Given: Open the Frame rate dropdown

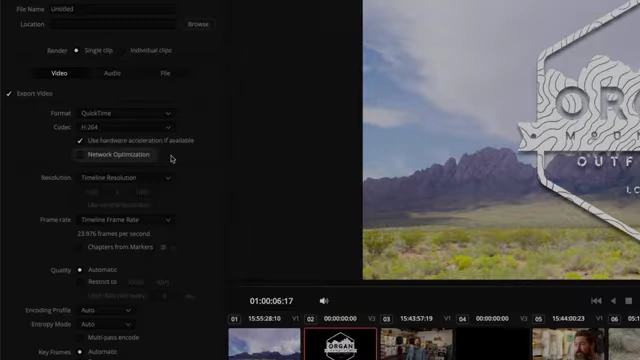Looking at the screenshot, I should coord(126,220).
